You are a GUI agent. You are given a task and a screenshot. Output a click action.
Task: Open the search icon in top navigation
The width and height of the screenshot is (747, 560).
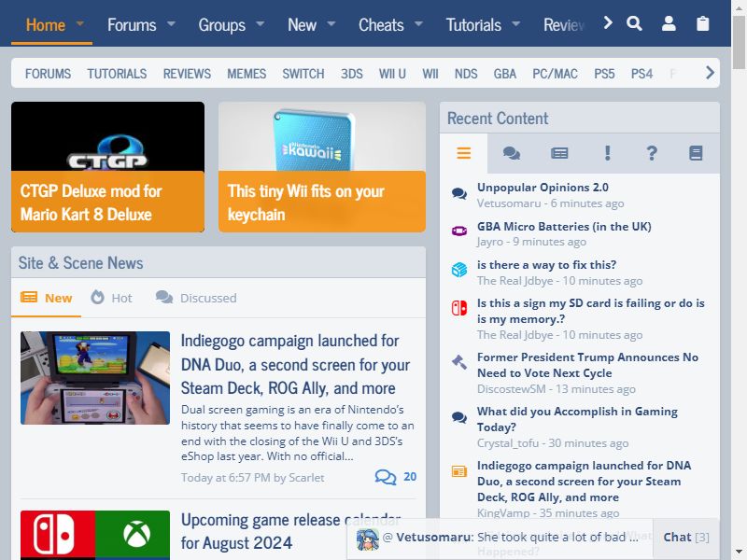(x=634, y=23)
